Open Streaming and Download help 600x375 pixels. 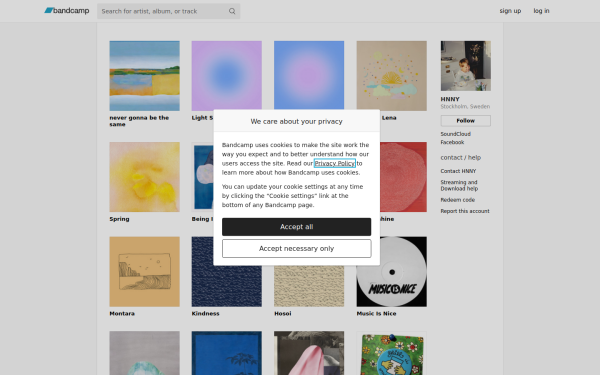pos(459,185)
